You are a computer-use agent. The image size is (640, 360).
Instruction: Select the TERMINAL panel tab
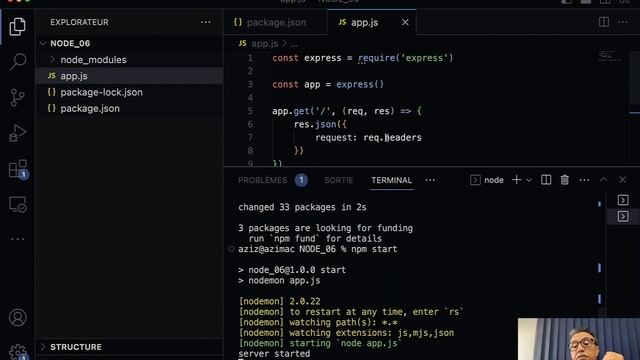(391, 180)
